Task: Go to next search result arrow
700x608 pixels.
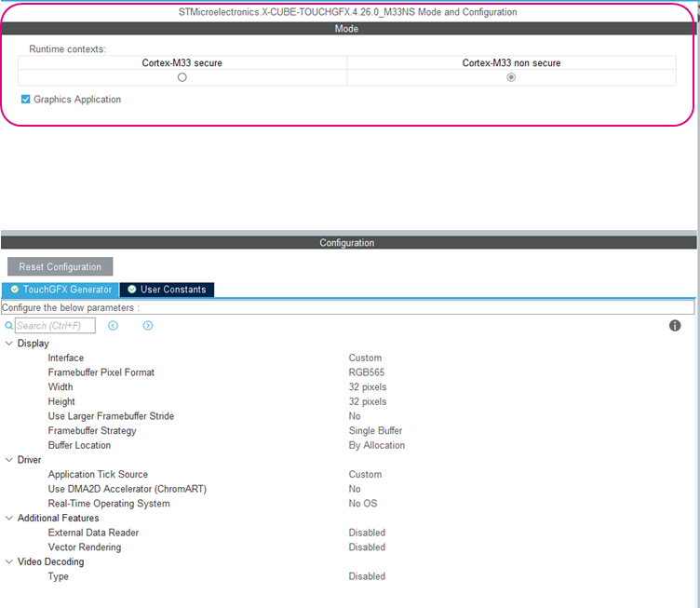Action: click(148, 326)
